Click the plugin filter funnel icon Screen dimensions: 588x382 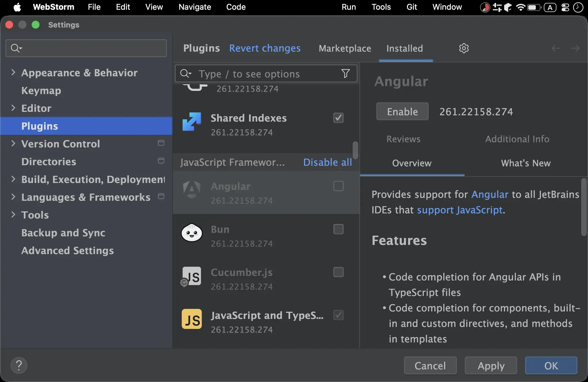click(345, 74)
